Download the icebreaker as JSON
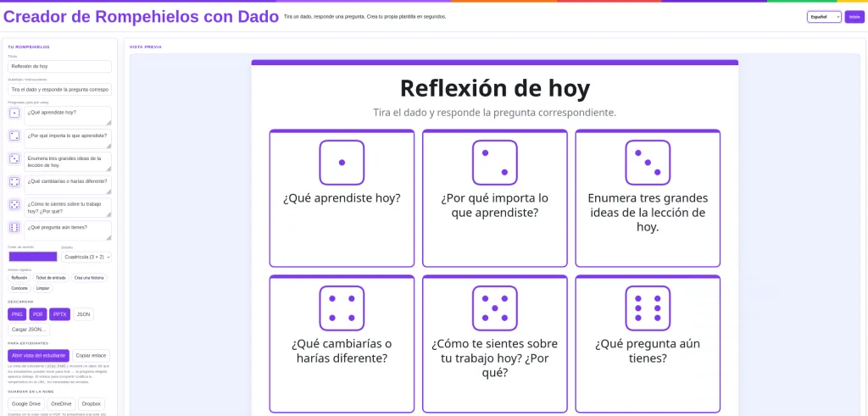Screen dimensions: 868x416 tap(83, 314)
